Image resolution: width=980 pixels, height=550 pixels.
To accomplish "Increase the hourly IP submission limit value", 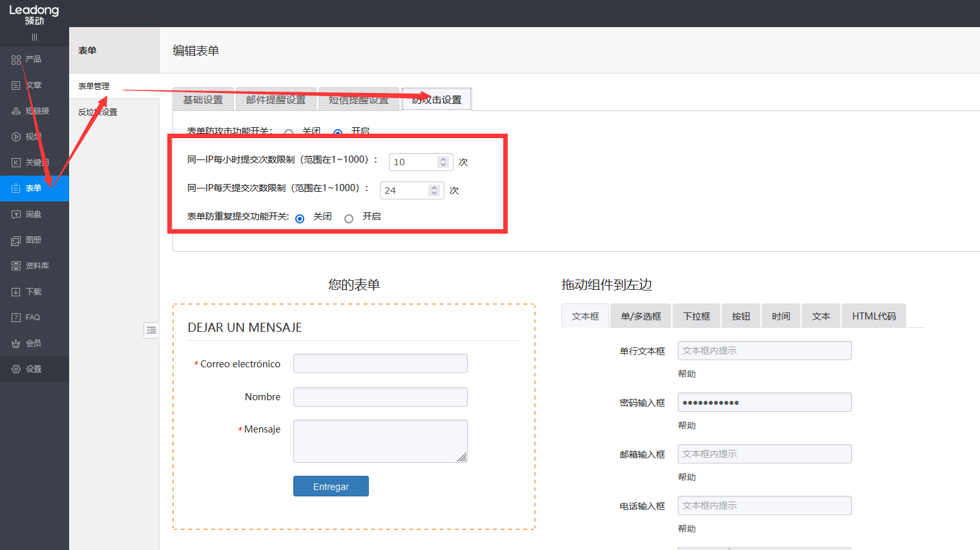I will [x=442, y=158].
